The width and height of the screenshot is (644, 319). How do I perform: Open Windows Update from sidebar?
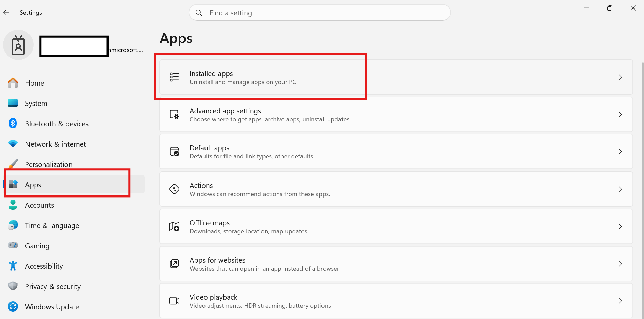coord(74,306)
